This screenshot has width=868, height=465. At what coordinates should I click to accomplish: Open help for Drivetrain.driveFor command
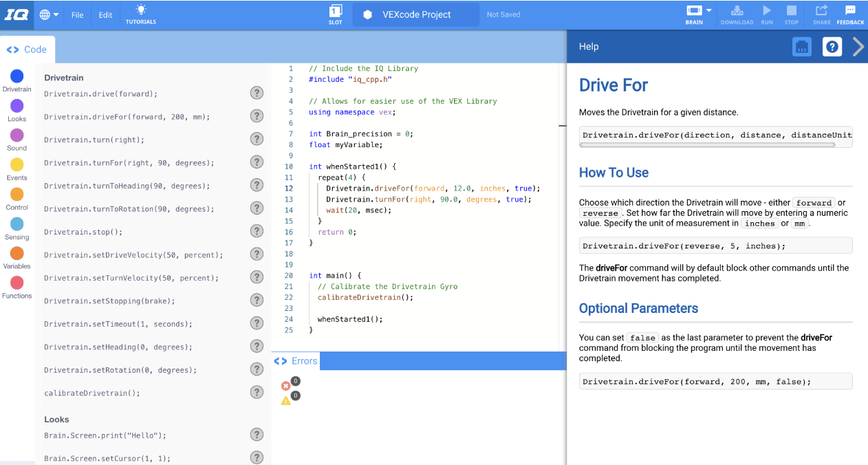click(257, 116)
